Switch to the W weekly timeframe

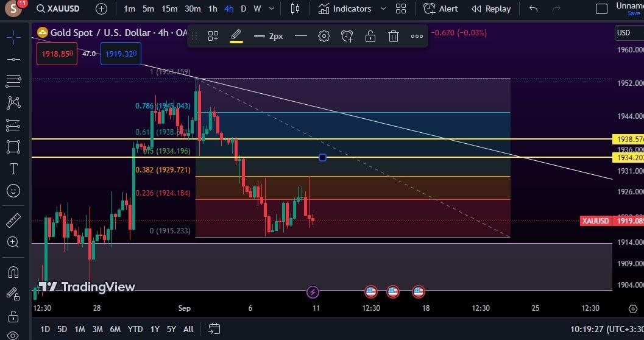(x=257, y=9)
